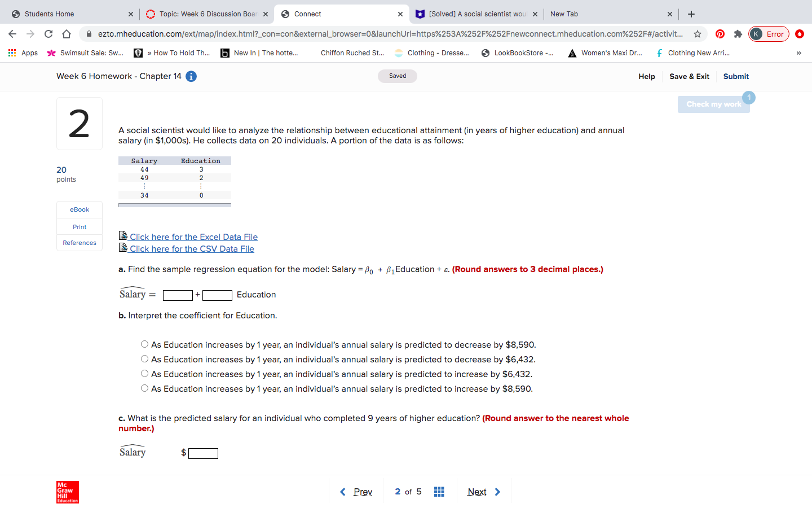Open a new browser tab with plus

pyautogui.click(x=691, y=14)
